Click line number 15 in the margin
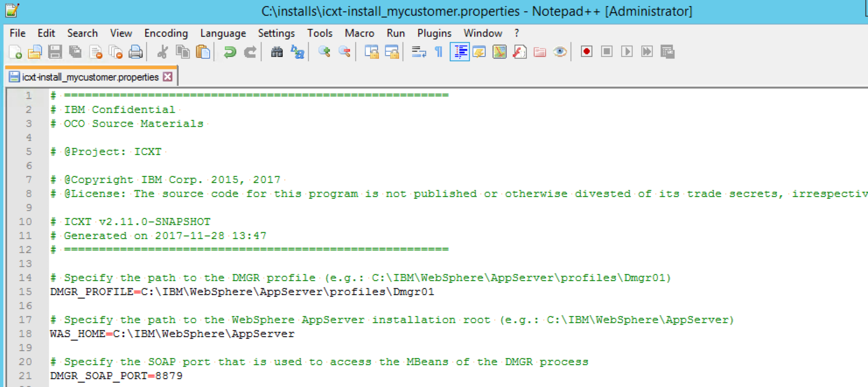The image size is (868, 387). click(x=25, y=292)
